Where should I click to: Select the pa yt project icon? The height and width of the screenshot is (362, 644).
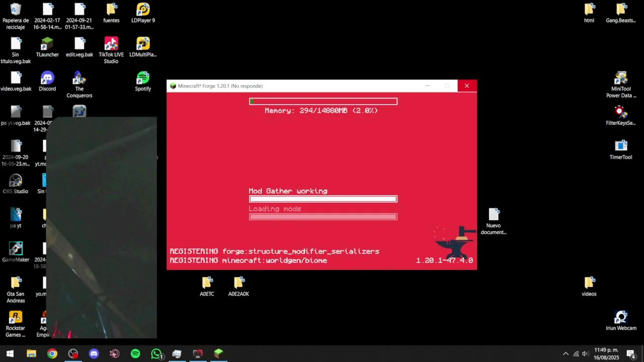(x=16, y=218)
